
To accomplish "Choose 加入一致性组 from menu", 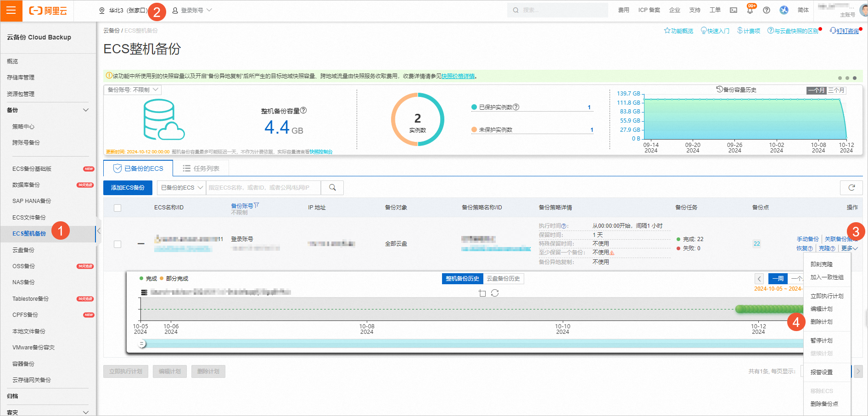I will [827, 277].
